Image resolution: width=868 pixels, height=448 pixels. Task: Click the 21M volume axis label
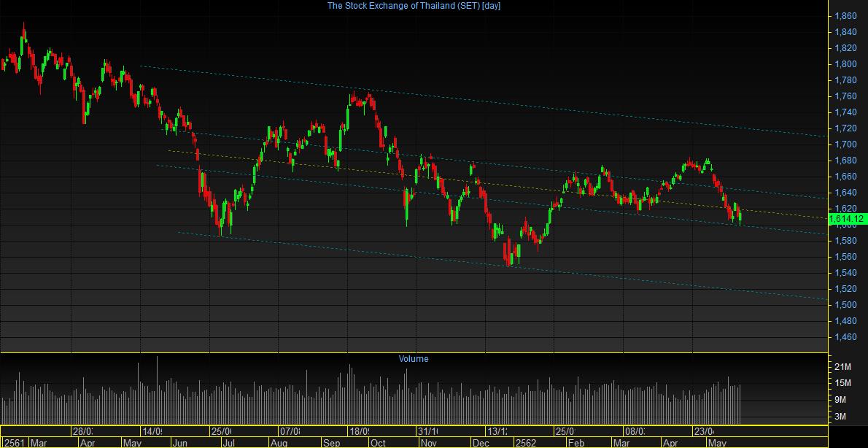pos(842,366)
